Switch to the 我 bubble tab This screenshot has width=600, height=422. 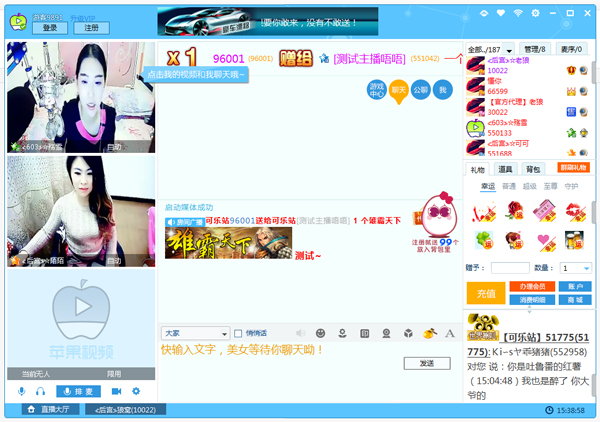tap(443, 90)
